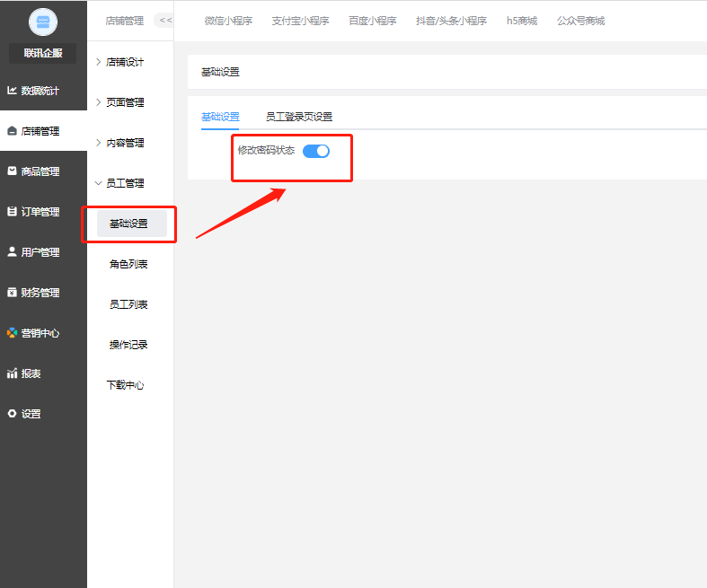Expand the 内容管理 chevron
The width and height of the screenshot is (707, 588).
pos(98,143)
